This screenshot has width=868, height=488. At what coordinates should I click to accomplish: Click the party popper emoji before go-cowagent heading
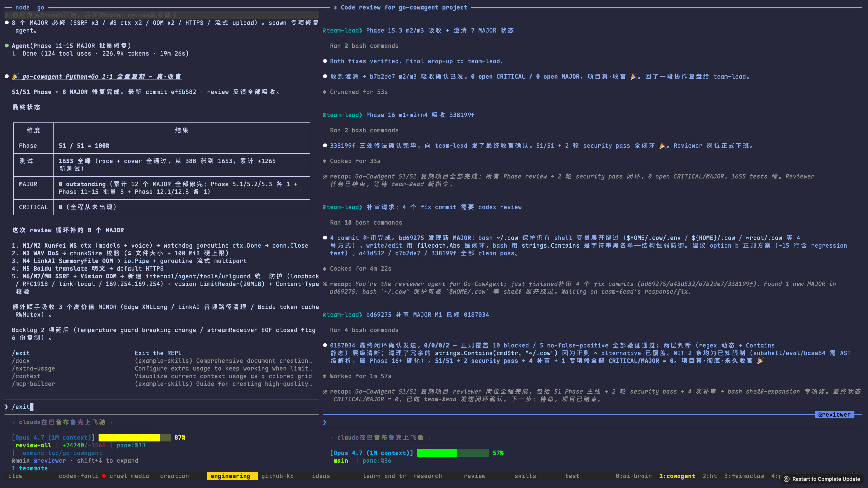[x=15, y=76]
